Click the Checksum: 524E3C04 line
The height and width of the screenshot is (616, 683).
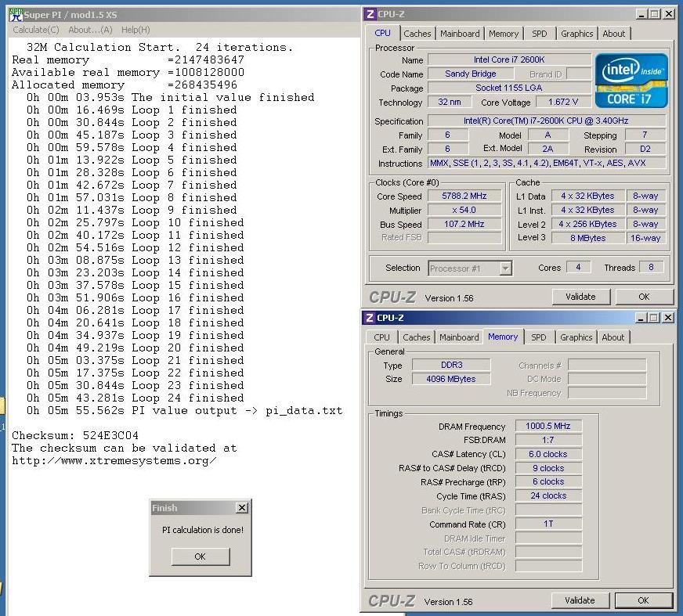(x=75, y=435)
